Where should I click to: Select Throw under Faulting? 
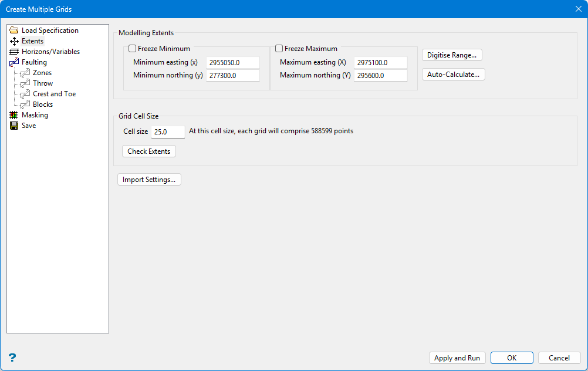tap(43, 83)
